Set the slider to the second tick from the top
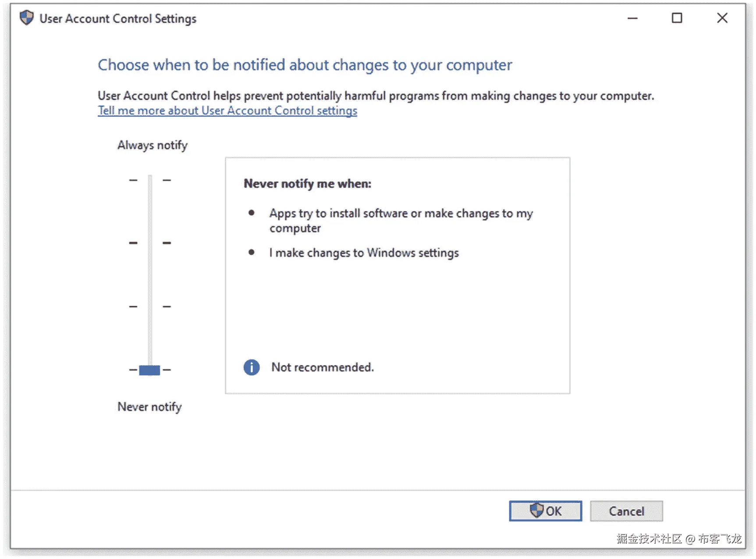This screenshot has height=559, width=756. click(x=150, y=243)
